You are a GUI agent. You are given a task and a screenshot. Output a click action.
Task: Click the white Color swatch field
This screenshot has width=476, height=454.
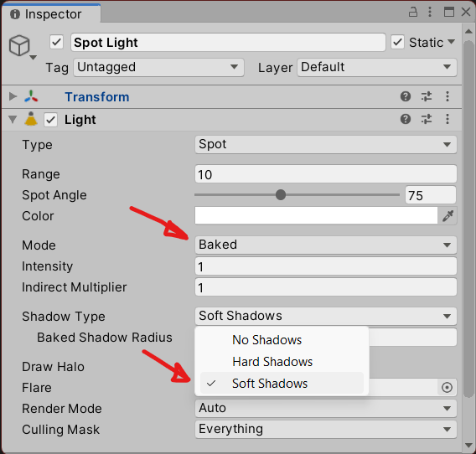[x=316, y=216]
